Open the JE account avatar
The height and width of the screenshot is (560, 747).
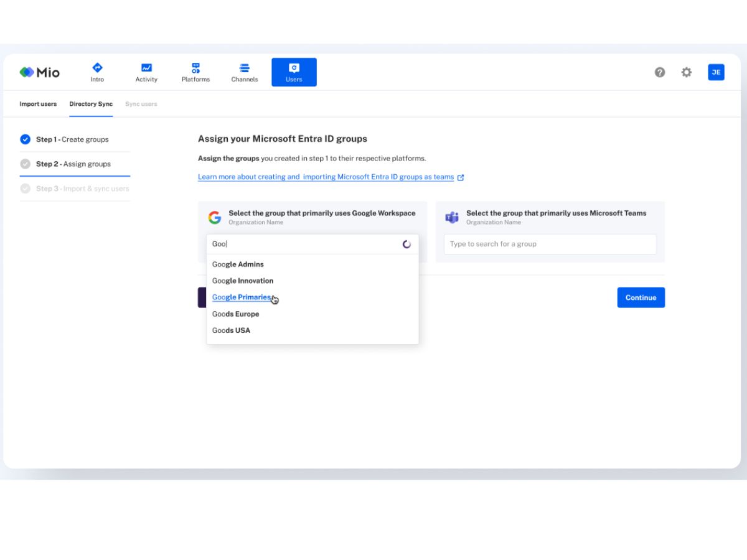716,72
